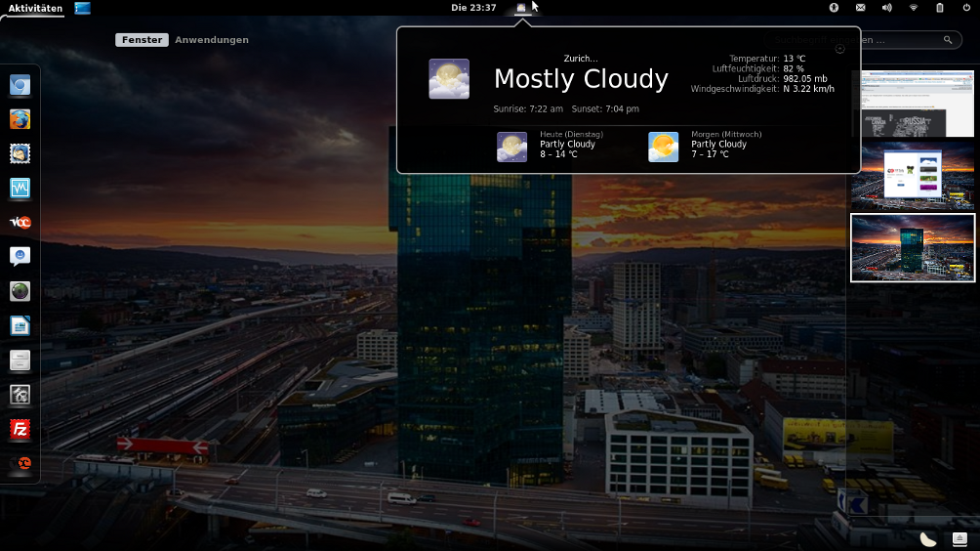Image resolution: width=980 pixels, height=551 pixels.
Task: Click the search field magnifier area
Action: click(x=947, y=40)
